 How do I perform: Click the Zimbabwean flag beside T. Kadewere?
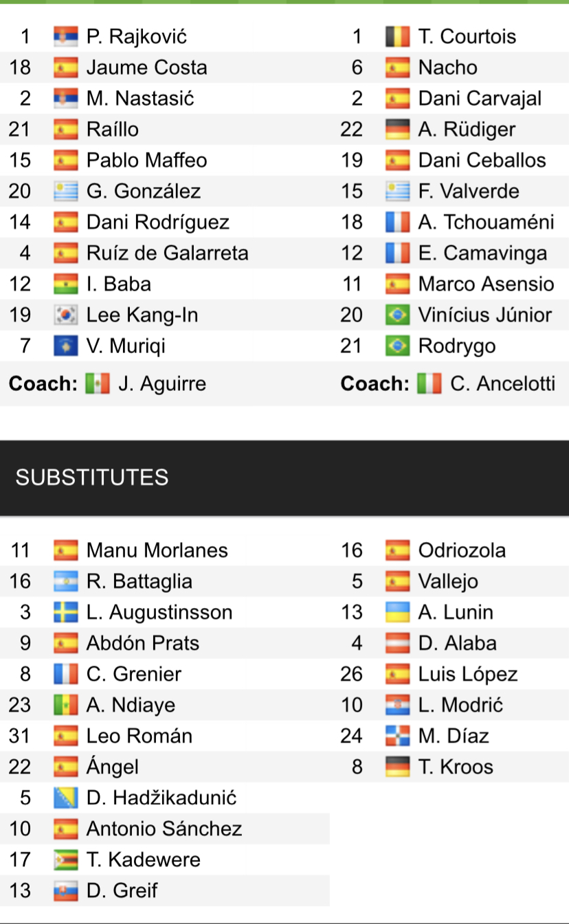66,859
